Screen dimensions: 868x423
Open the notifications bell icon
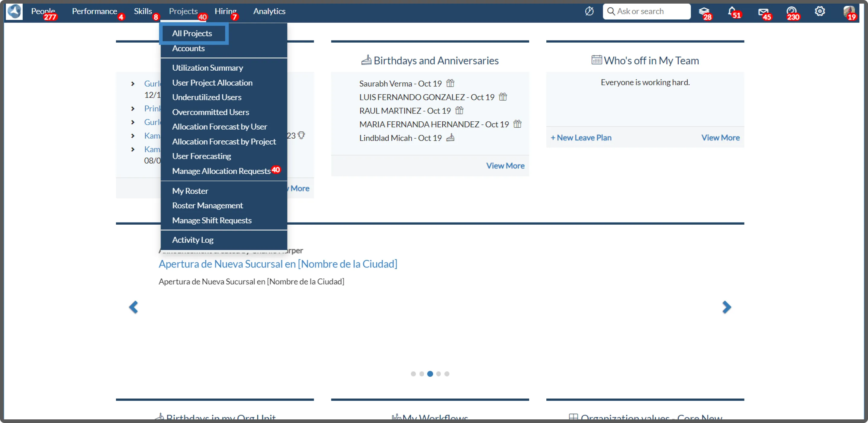[731, 11]
